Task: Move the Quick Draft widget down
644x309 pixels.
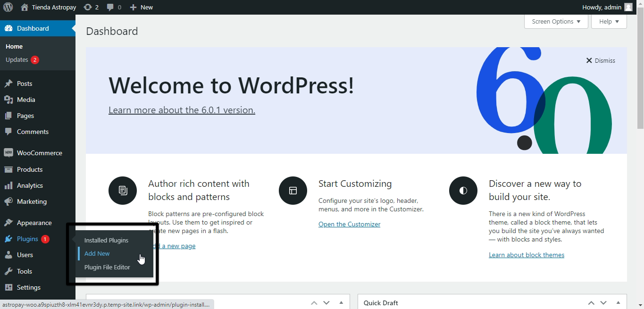Action: (x=603, y=303)
